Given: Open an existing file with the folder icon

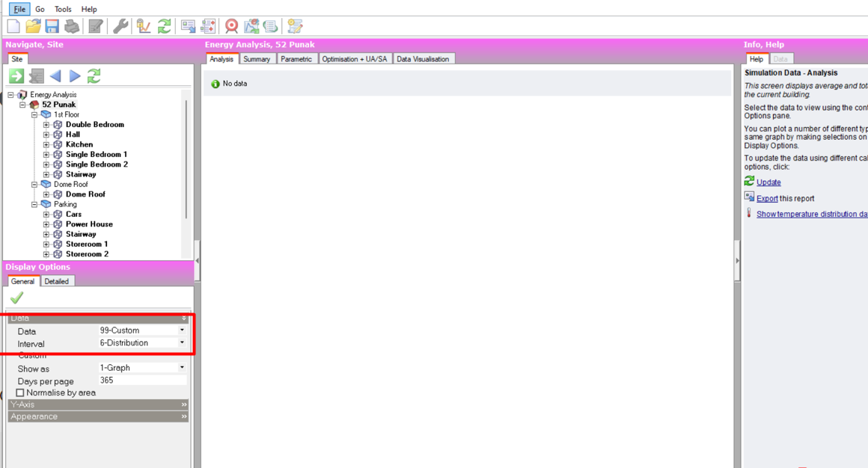Looking at the screenshot, I should pyautogui.click(x=33, y=26).
